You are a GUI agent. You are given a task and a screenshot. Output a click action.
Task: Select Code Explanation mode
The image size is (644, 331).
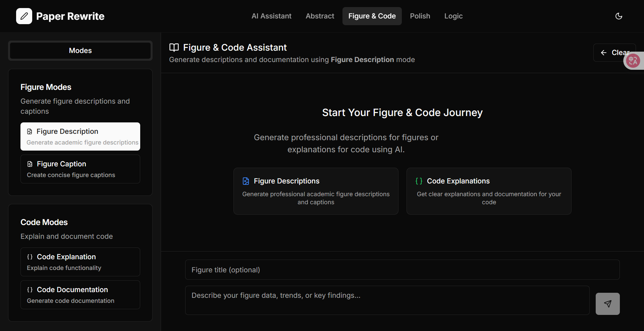coord(80,262)
